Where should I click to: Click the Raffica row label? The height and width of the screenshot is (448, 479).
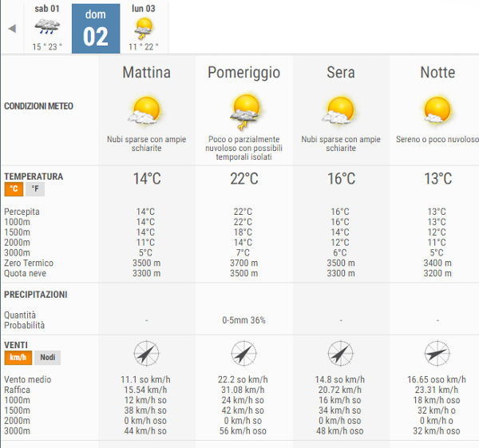(17, 390)
